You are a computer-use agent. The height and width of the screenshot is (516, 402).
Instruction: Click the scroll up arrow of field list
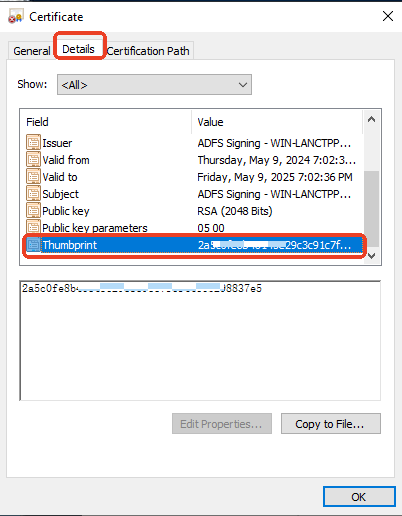[x=371, y=119]
